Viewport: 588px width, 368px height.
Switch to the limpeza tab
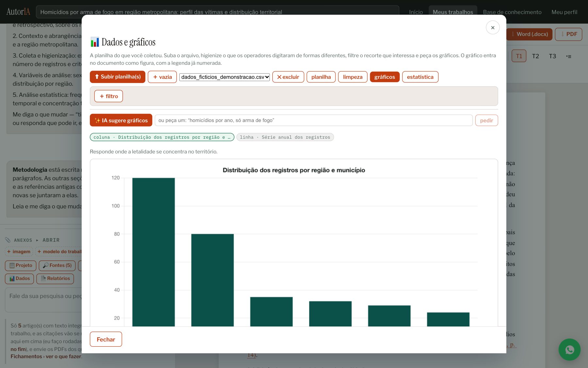click(x=352, y=77)
